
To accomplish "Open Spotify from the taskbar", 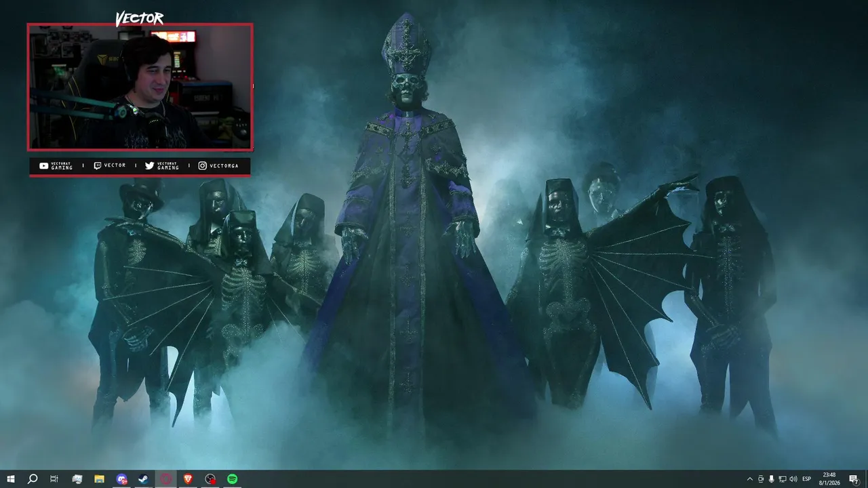I will [x=233, y=479].
